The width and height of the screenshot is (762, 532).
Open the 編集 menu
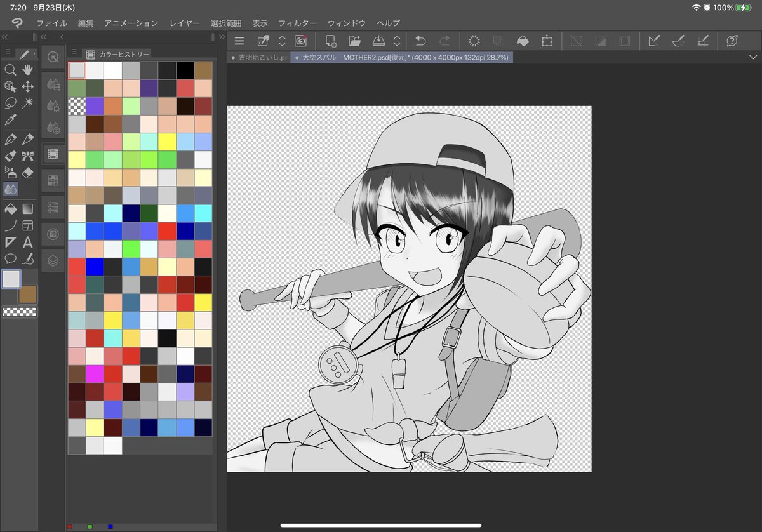point(86,23)
